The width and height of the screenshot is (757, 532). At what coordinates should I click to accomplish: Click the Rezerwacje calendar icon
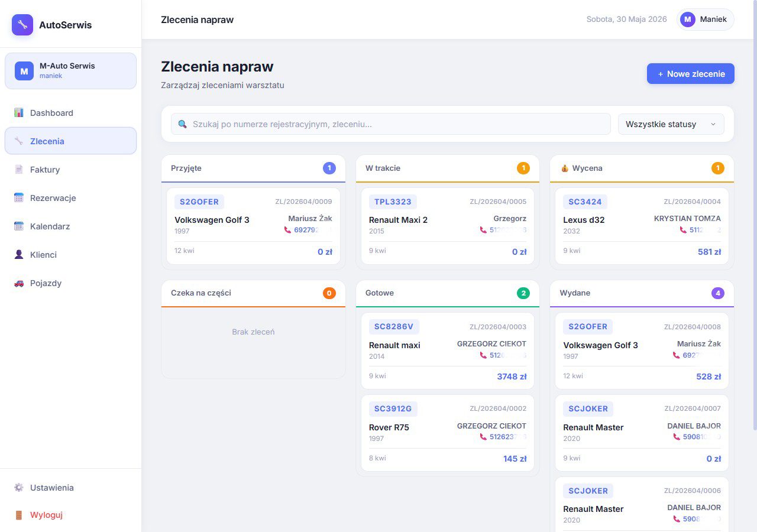[x=19, y=198]
